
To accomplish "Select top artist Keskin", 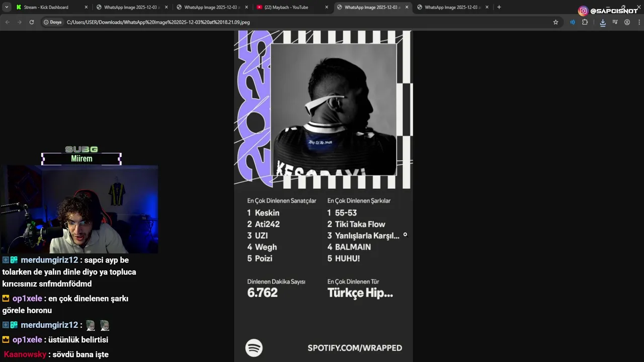I will point(267,213).
